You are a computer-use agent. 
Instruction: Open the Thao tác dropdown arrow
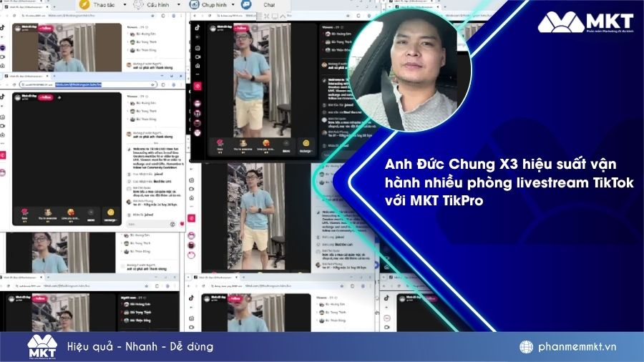tap(125, 4)
